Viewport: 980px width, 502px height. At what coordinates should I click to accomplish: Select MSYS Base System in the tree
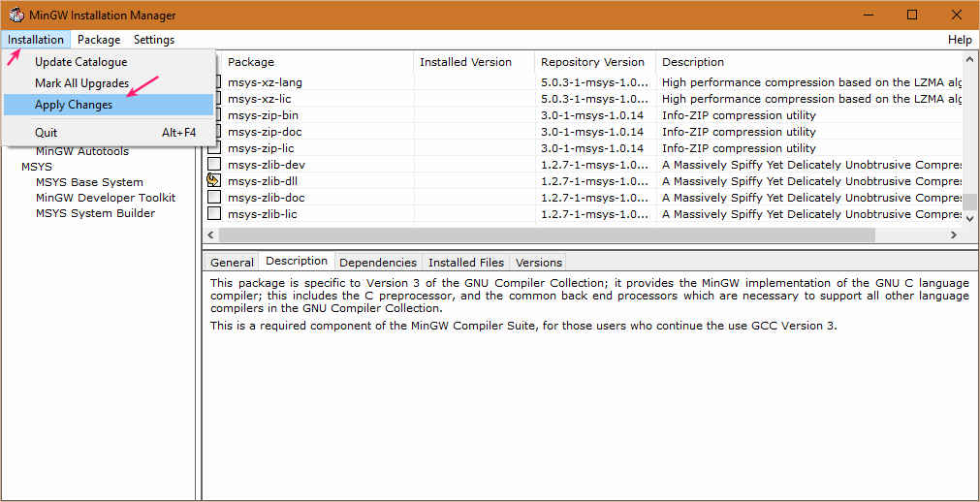point(89,182)
